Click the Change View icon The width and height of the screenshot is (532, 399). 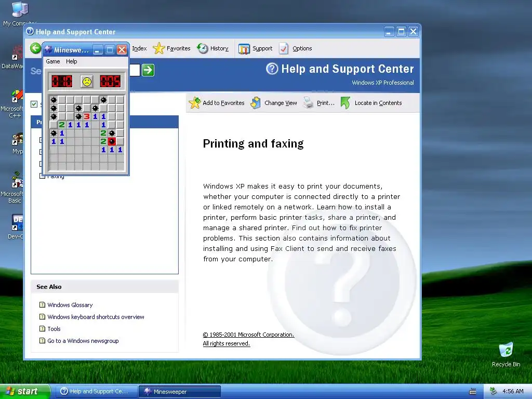256,103
